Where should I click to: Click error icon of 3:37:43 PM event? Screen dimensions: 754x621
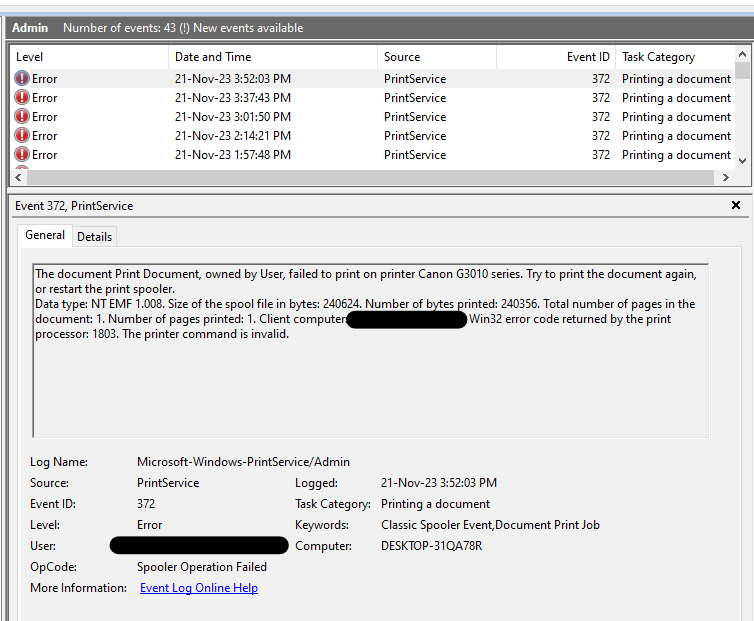click(22, 98)
